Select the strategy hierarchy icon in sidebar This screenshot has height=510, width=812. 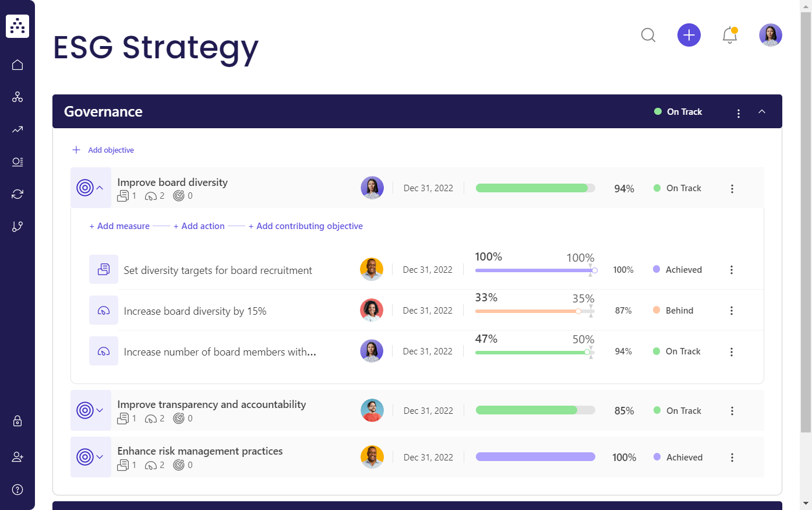(17, 97)
